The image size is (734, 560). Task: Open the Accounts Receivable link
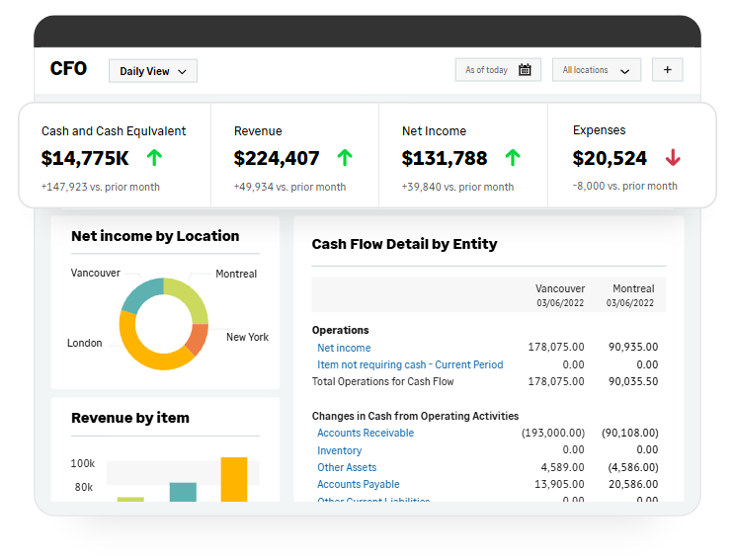point(366,433)
